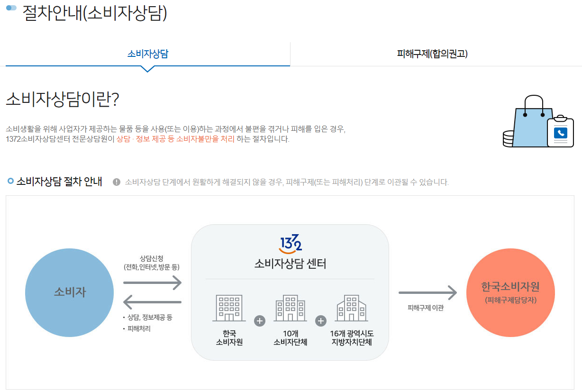Click the notice about 피해구제 단계로 이관
This screenshot has width=582, height=392.
tap(287, 182)
